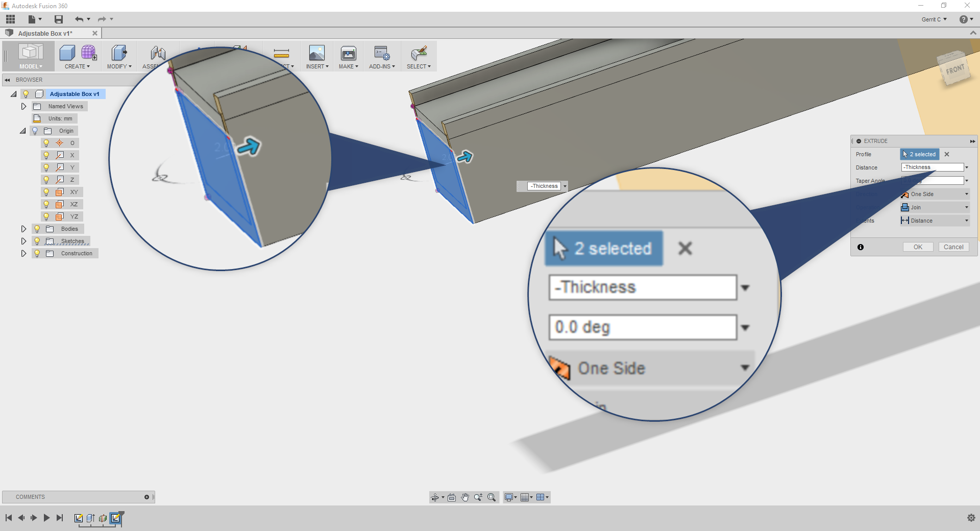This screenshot has height=531, width=980.
Task: Click the Insert image icon
Action: click(x=316, y=53)
